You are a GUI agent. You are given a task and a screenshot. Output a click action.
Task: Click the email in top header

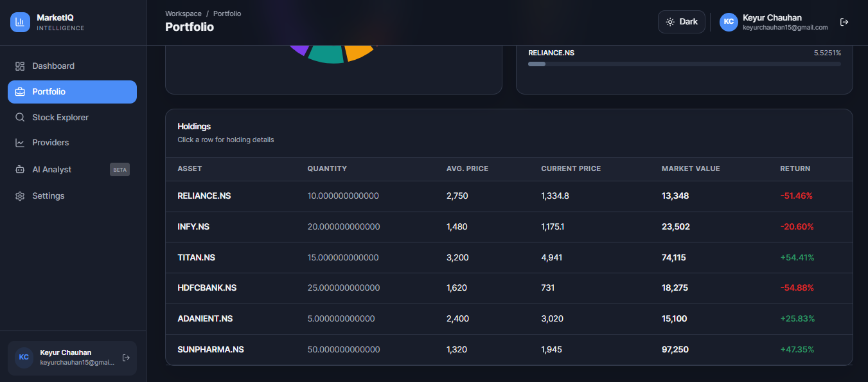pyautogui.click(x=785, y=28)
